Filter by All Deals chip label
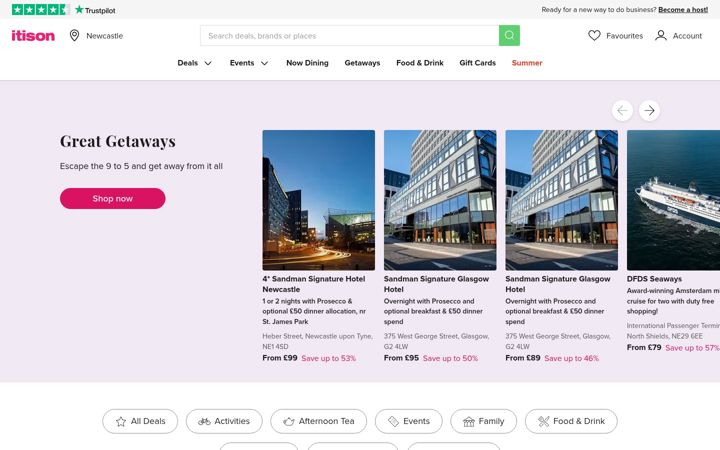 click(148, 421)
